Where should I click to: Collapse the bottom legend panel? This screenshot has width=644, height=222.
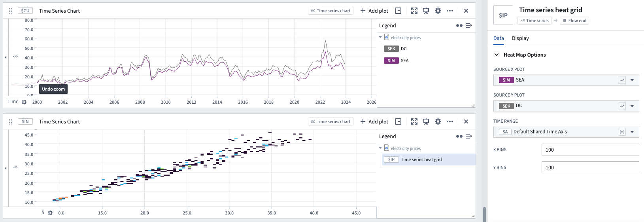point(469,136)
